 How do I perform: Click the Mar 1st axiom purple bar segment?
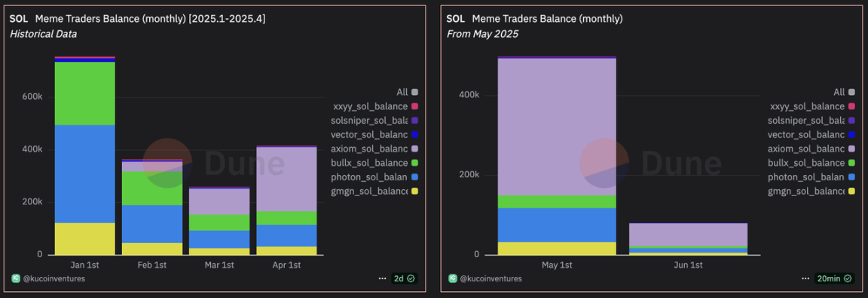coord(219,201)
